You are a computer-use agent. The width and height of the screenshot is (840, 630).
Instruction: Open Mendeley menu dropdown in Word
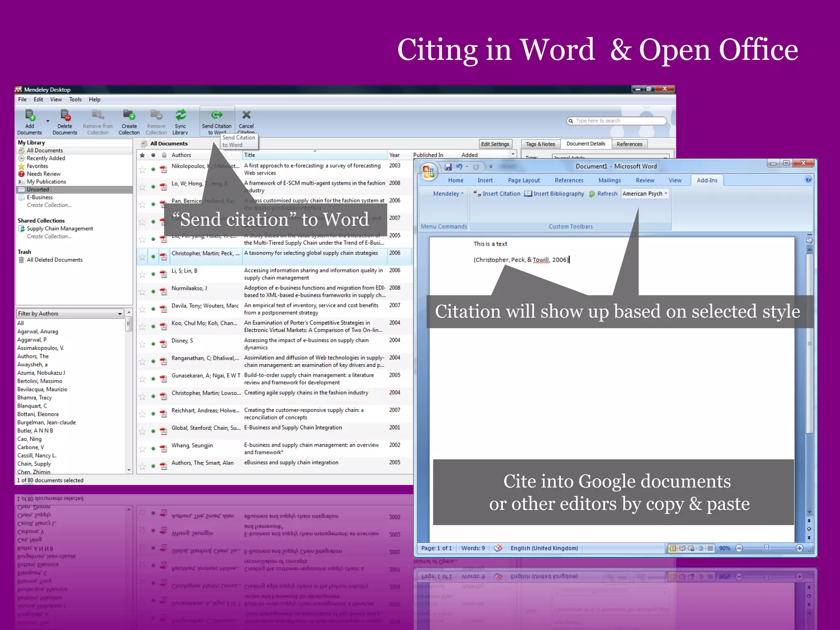448,194
